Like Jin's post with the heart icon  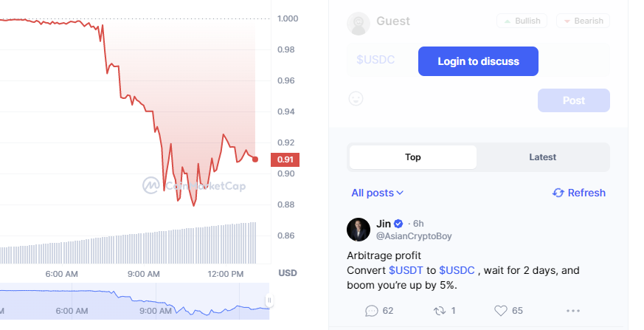(x=501, y=311)
